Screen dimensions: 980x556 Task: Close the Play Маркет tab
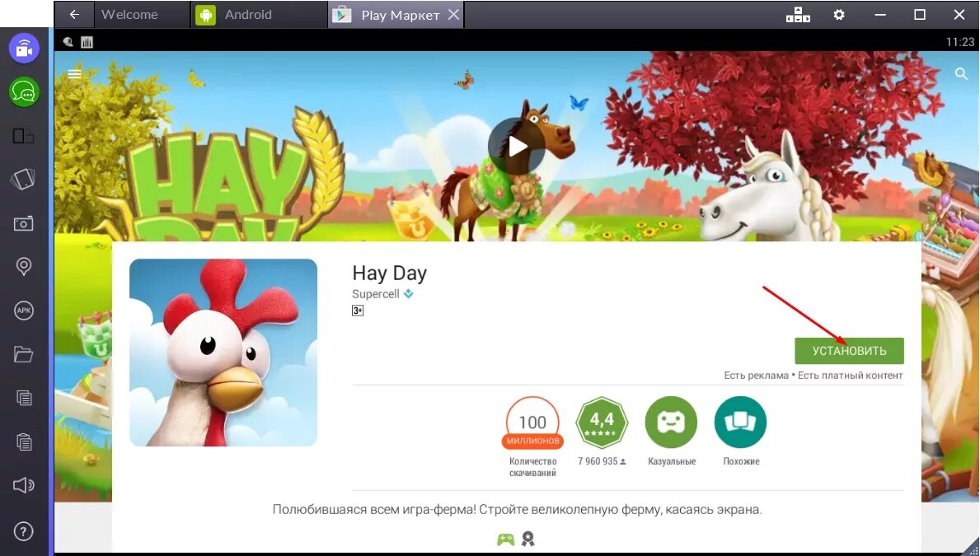point(454,14)
